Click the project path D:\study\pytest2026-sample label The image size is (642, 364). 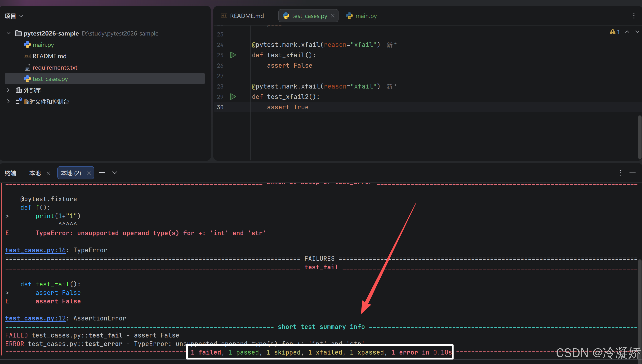pyautogui.click(x=120, y=33)
